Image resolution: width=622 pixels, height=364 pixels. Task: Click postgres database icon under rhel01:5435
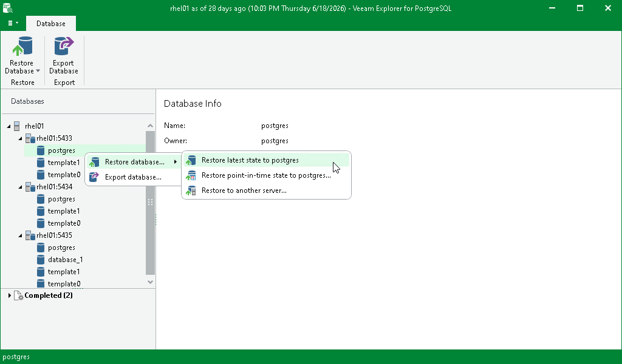(41, 248)
